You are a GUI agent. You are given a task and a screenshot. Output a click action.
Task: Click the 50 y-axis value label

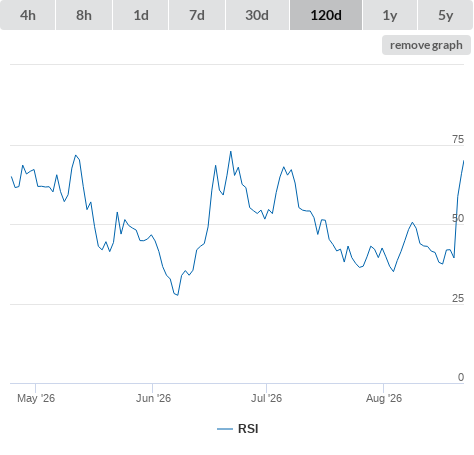click(458, 218)
